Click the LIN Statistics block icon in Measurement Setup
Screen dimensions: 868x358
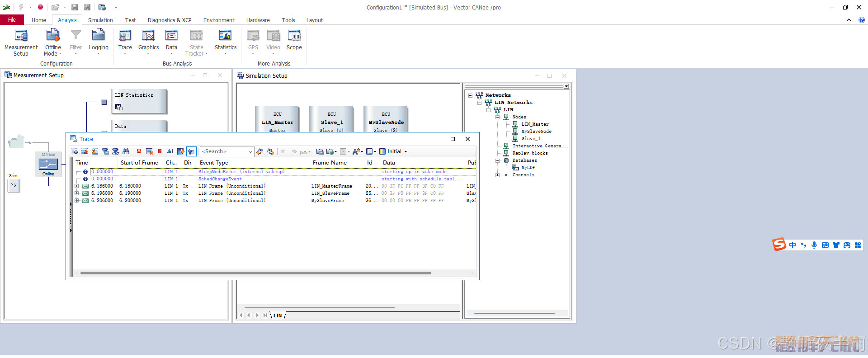pos(119,107)
